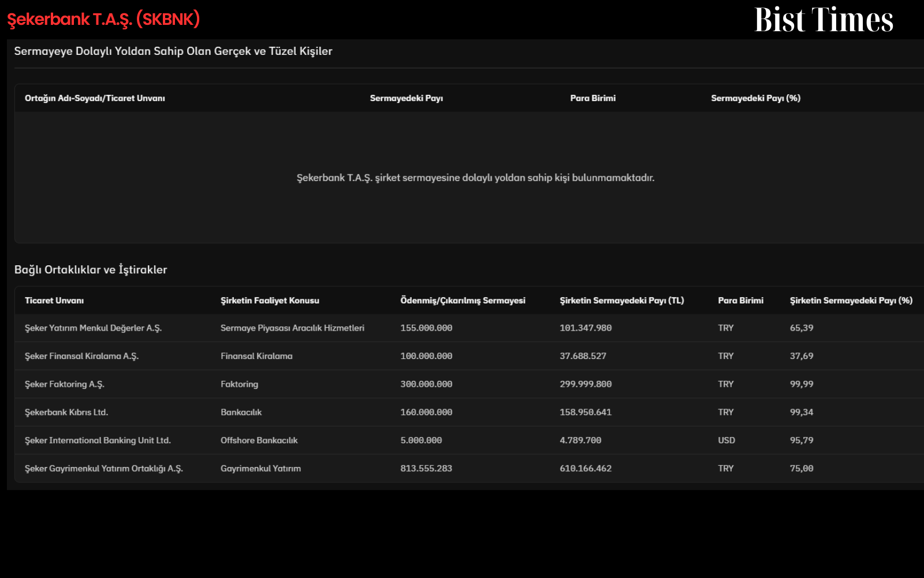
Task: Click the Ortağın Adı-Soyadı/Ticaret Unvanı column header
Action: 95,98
